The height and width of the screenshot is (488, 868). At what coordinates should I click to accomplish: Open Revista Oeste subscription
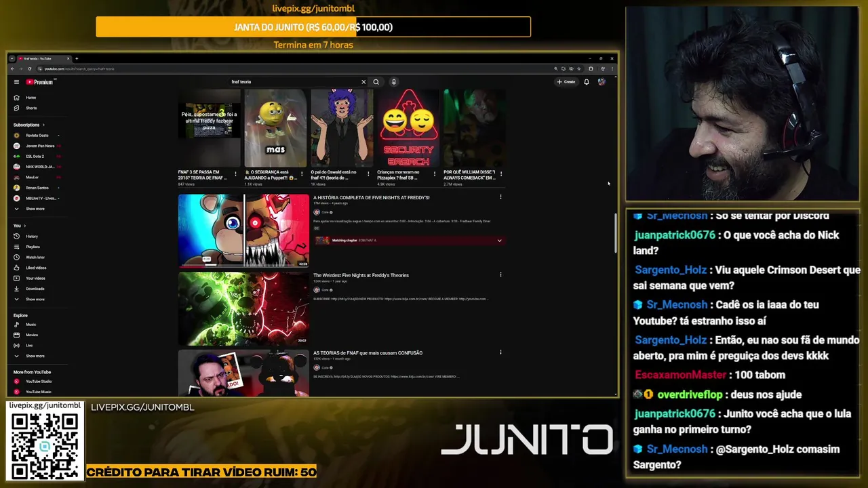(x=37, y=136)
